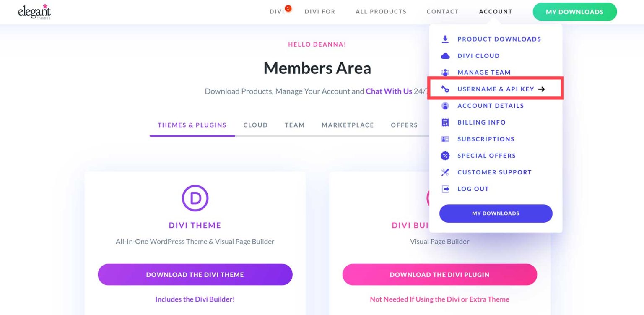644x315 pixels.
Task: Click the Elegant Themes logo
Action: 34,12
